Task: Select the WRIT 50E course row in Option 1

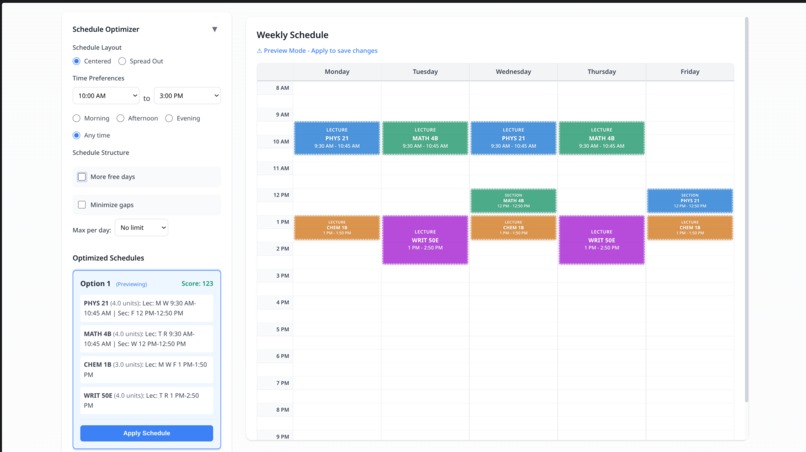Action: coord(146,401)
